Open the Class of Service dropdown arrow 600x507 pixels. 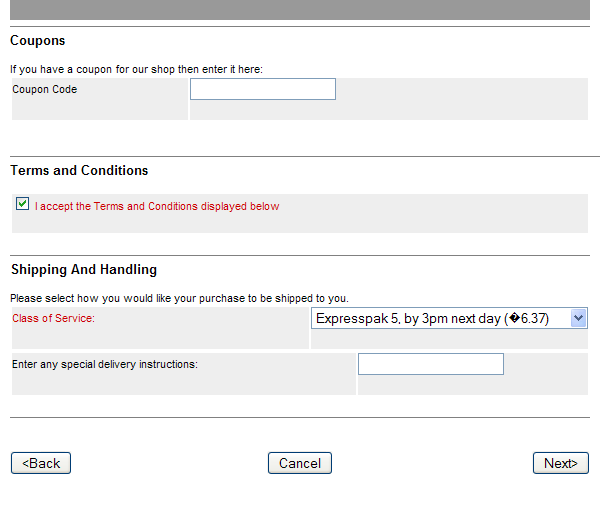point(579,318)
